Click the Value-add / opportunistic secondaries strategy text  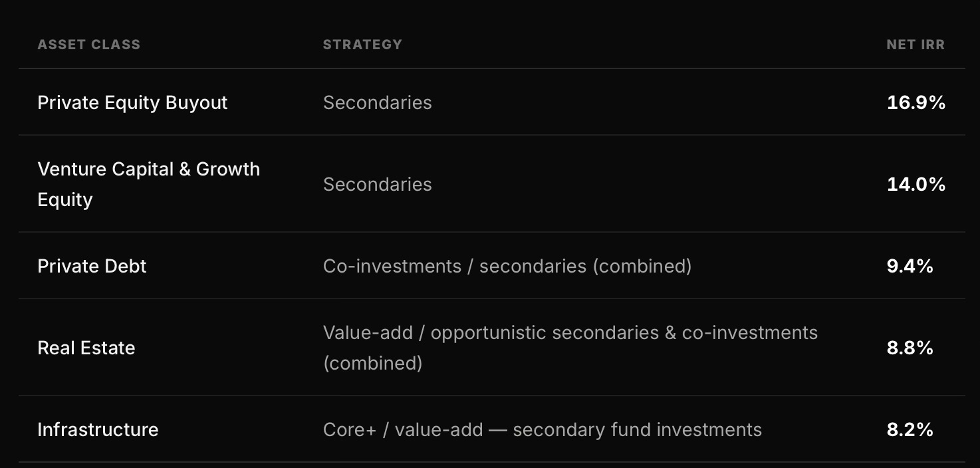coord(570,348)
